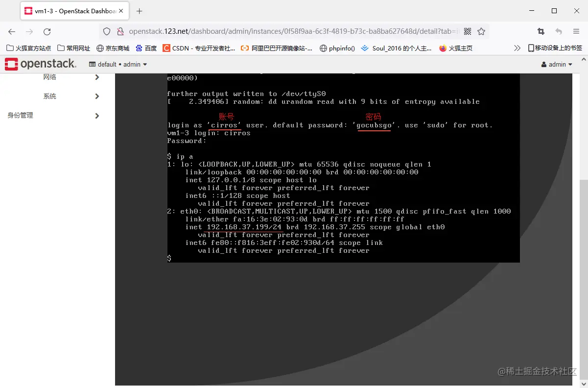Click the address bar URL field

(294, 31)
